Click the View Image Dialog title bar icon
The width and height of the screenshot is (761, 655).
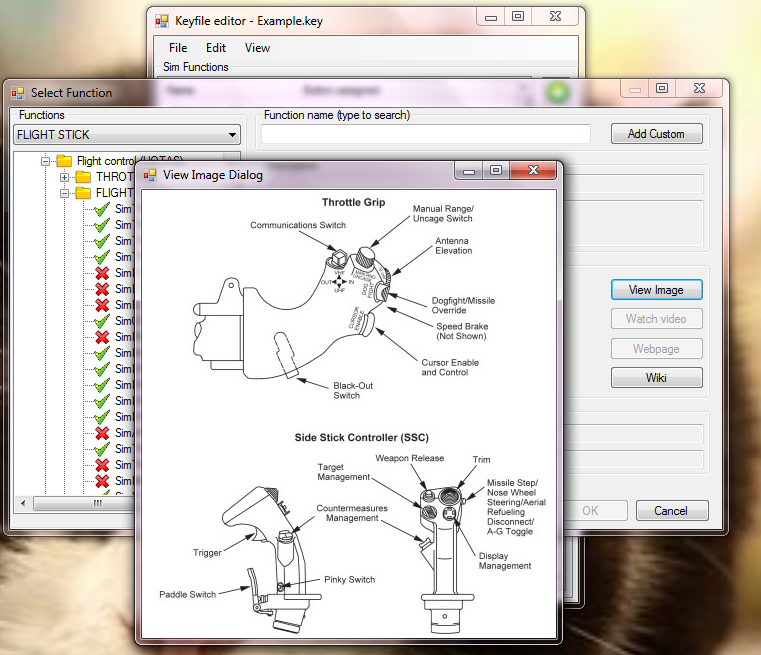point(150,175)
